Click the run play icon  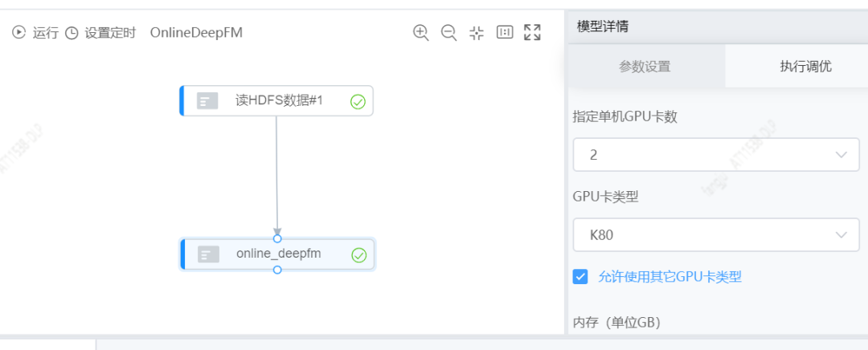(x=19, y=33)
